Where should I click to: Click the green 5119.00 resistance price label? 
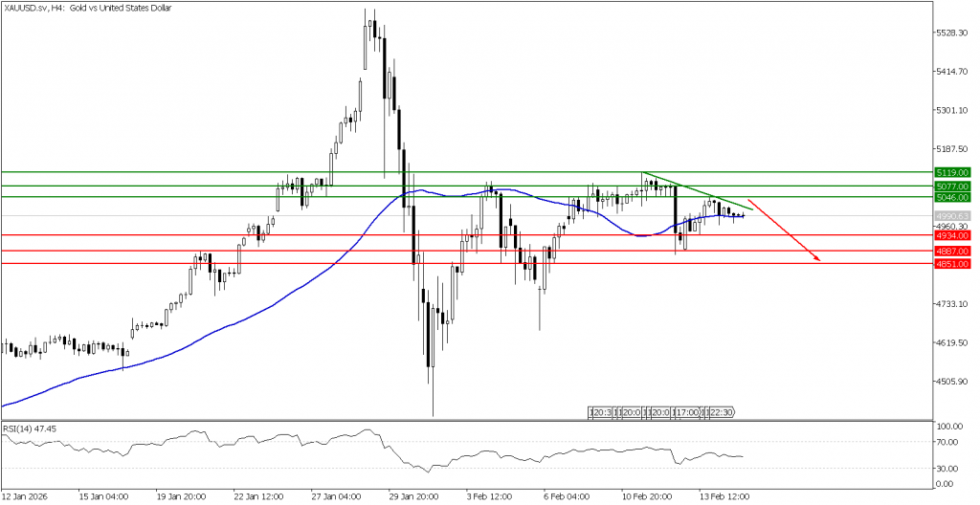tap(955, 172)
